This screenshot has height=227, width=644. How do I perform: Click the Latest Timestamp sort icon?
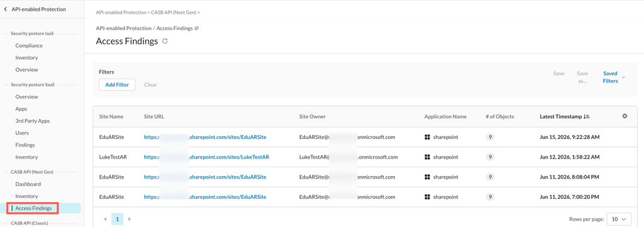coord(587,116)
